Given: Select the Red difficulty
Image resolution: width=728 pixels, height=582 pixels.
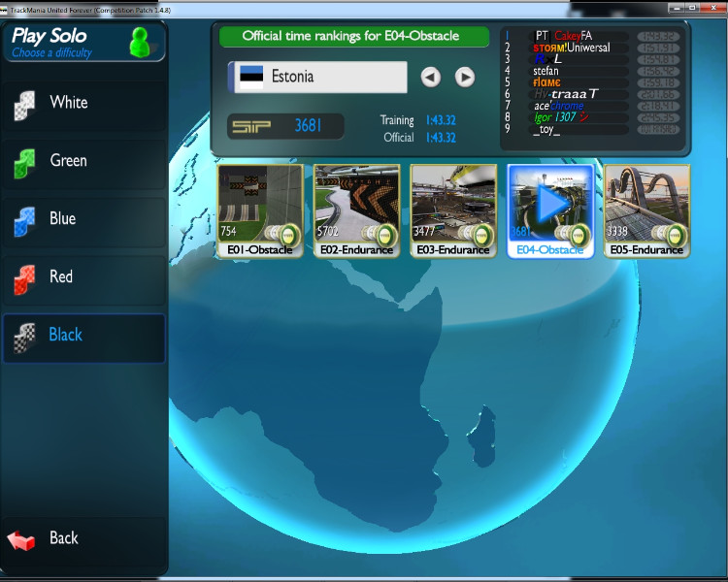Looking at the screenshot, I should click(61, 277).
